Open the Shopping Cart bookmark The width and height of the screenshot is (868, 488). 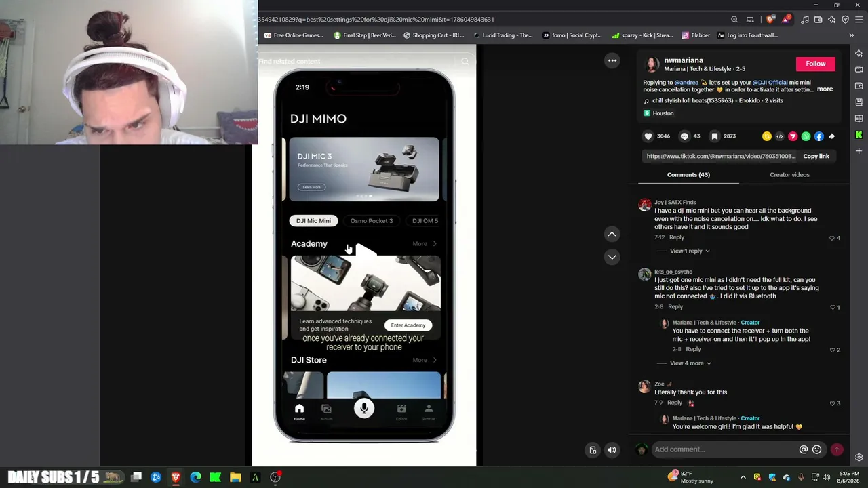pos(433,35)
